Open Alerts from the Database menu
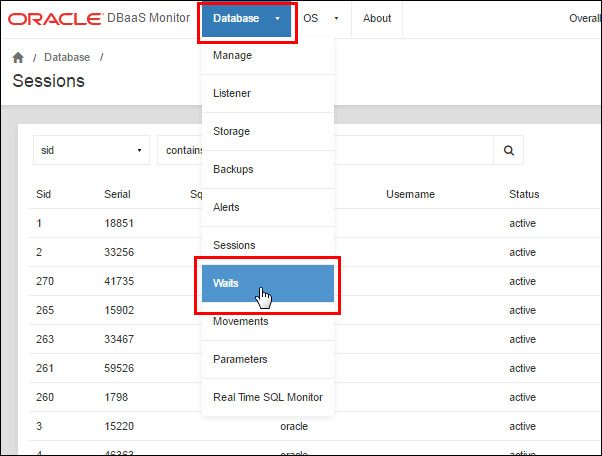Image resolution: width=602 pixels, height=456 pixels. 228,207
